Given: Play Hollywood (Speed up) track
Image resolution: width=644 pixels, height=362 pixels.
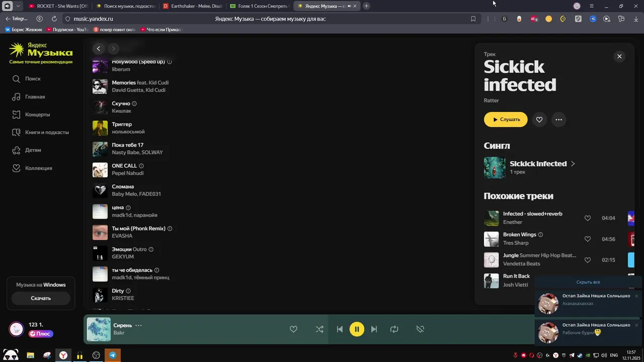Looking at the screenshot, I should coord(138,62).
